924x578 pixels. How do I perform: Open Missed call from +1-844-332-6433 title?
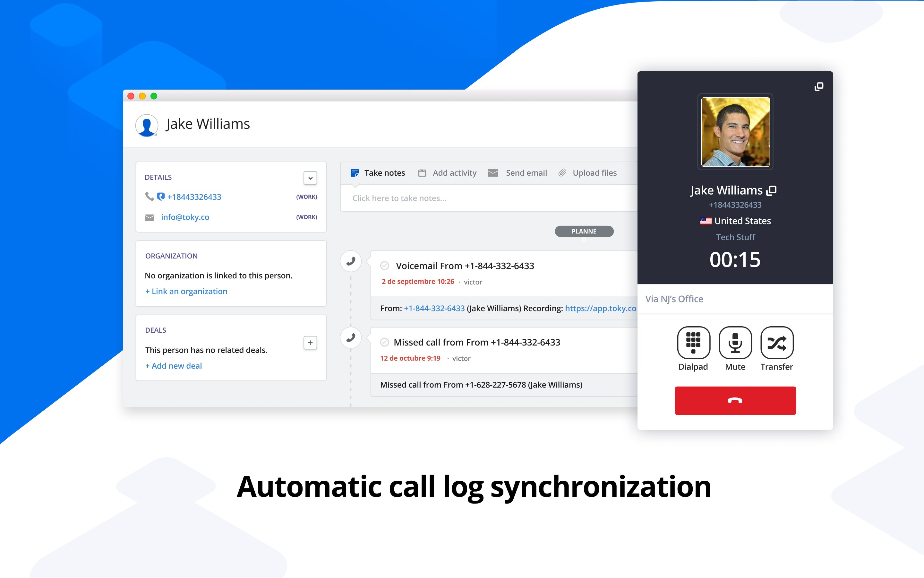(x=477, y=342)
